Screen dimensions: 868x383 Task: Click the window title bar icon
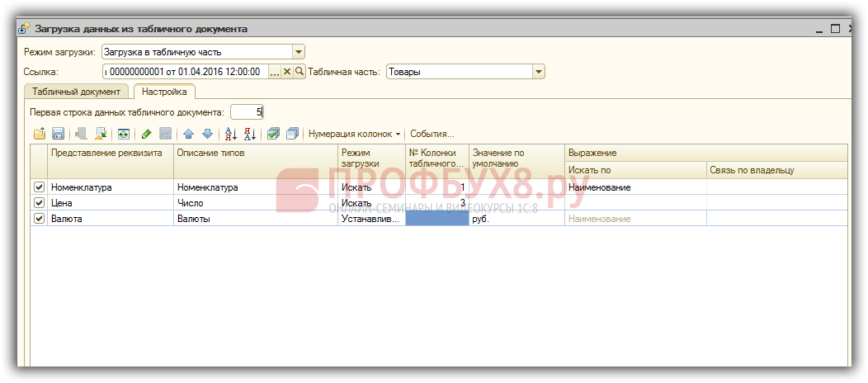(x=25, y=29)
